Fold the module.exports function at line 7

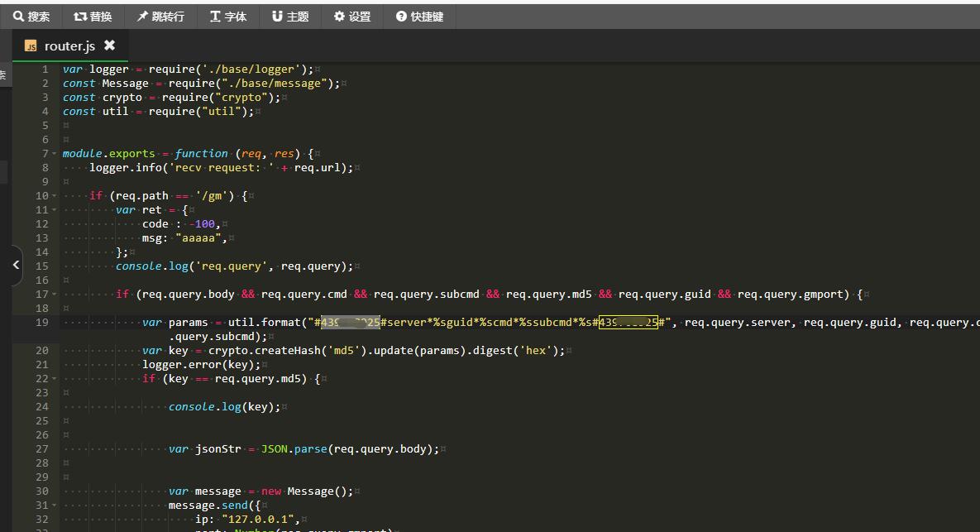click(x=55, y=154)
